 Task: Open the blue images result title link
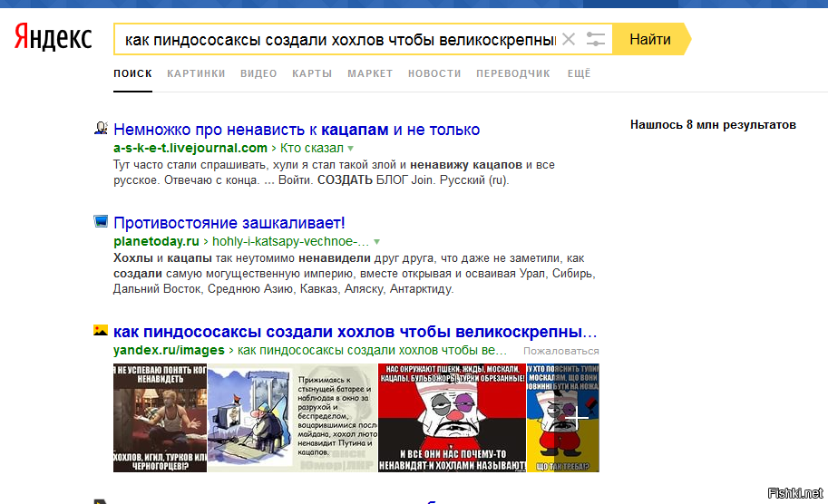click(355, 332)
